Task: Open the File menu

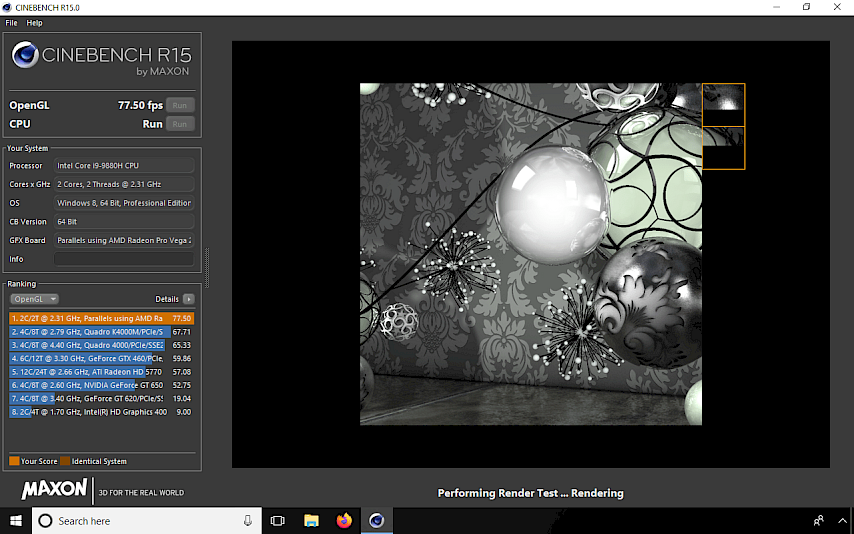Action: coord(11,23)
